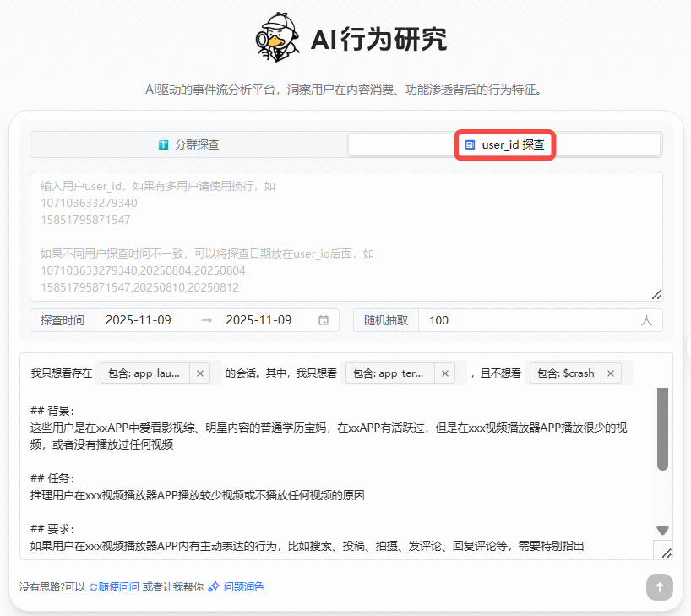
Task: Click the resize handle of prompt box
Action: (667, 553)
